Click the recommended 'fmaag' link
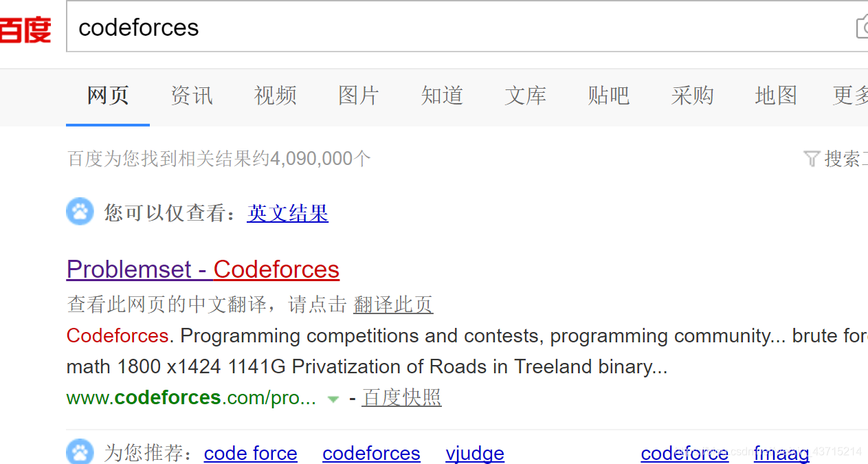The width and height of the screenshot is (868, 464). (x=781, y=453)
